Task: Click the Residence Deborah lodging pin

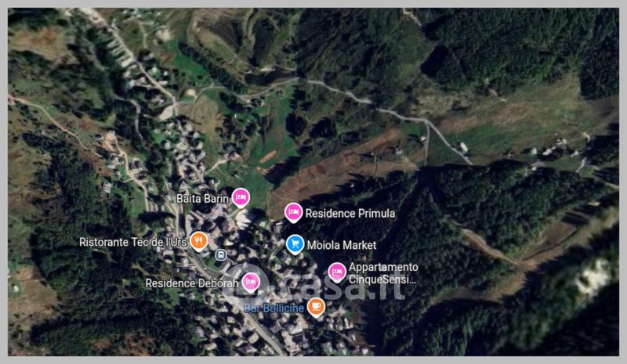Action: (251, 282)
